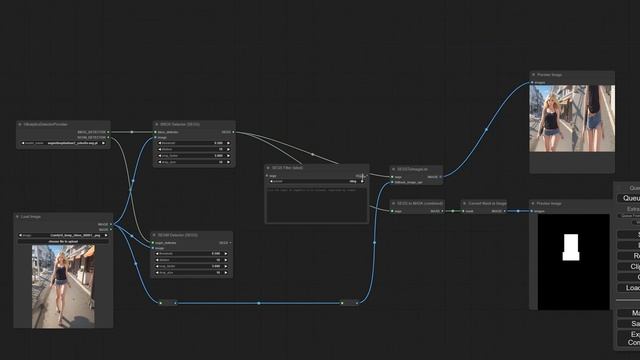The width and height of the screenshot is (640, 360).
Task: Click the image input slot on SEGM Detector
Action: 153,248
